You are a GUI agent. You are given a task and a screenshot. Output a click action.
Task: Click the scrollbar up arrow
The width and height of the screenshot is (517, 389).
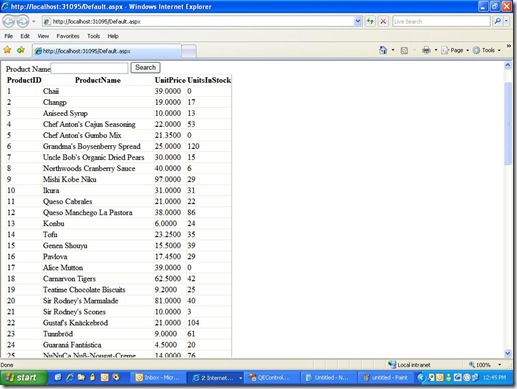click(x=508, y=66)
